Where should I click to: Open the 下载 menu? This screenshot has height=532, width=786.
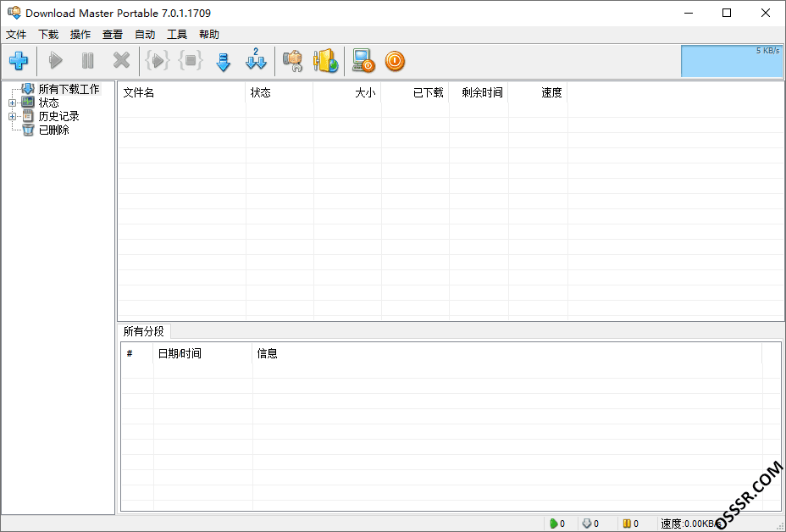click(48, 35)
